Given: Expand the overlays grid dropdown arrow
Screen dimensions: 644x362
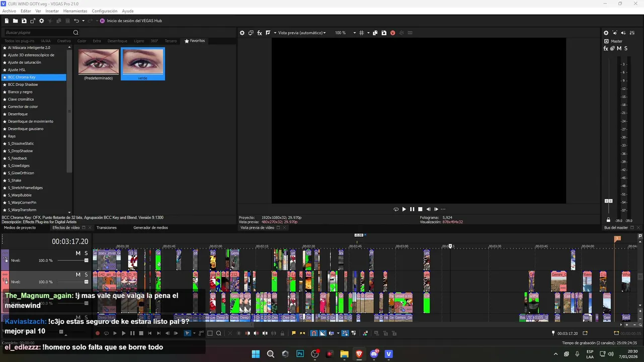Looking at the screenshot, I should click(368, 33).
